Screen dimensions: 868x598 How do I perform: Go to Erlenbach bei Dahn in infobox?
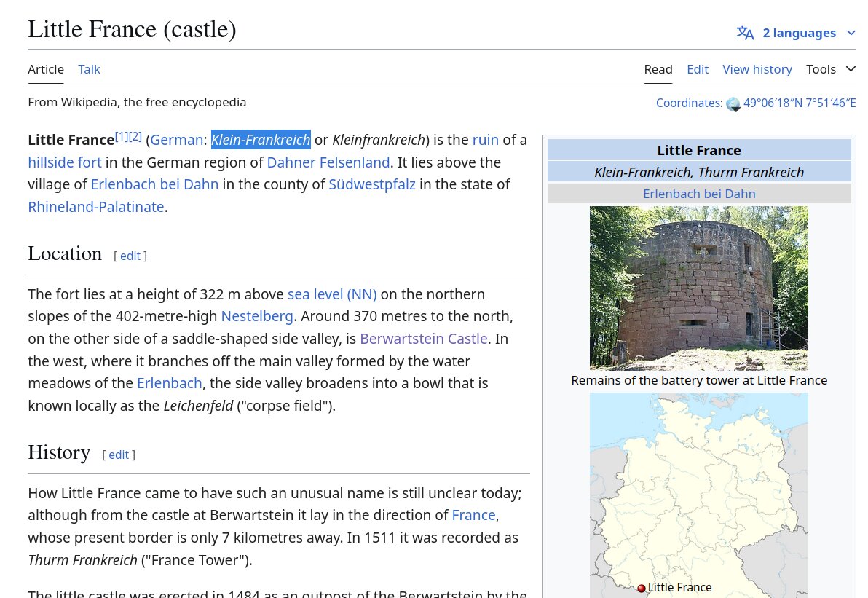698,194
